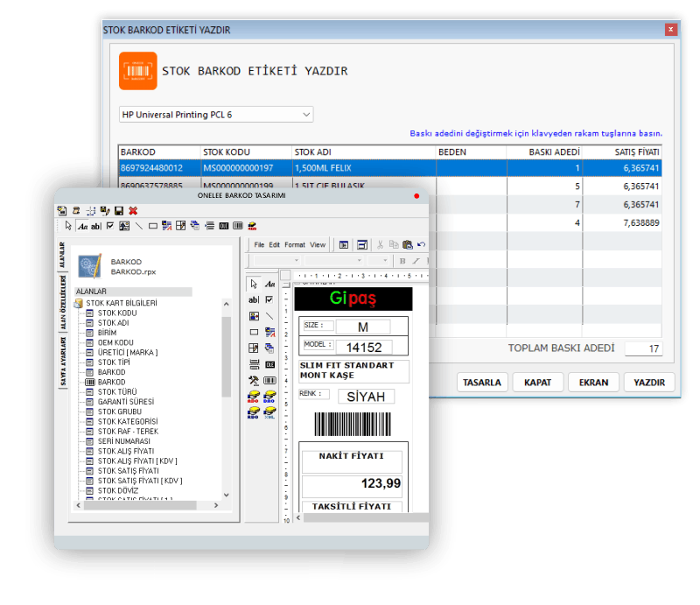
Task: Choose the checkbox control in side toolbox
Action: coord(269,299)
